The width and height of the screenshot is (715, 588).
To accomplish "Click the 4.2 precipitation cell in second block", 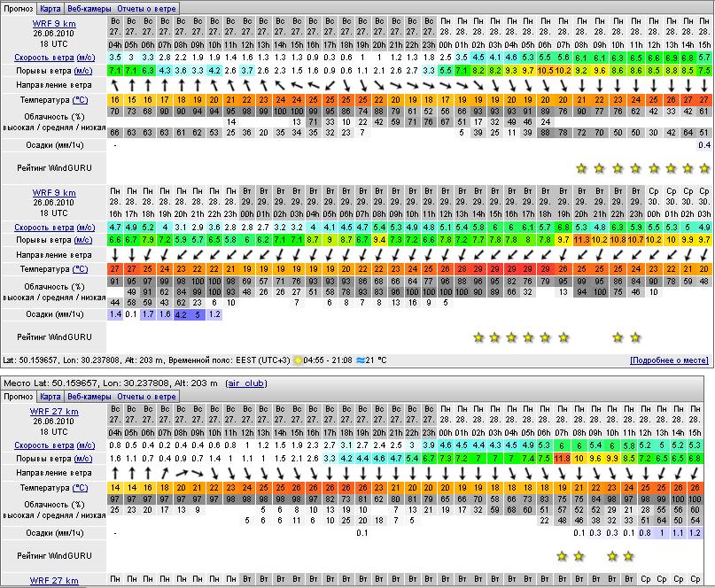I will tap(182, 314).
